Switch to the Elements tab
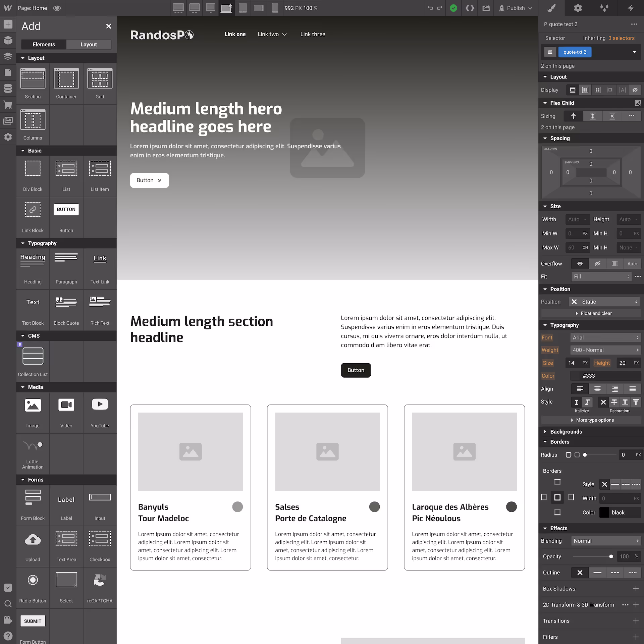The height and width of the screenshot is (644, 644). click(x=44, y=44)
